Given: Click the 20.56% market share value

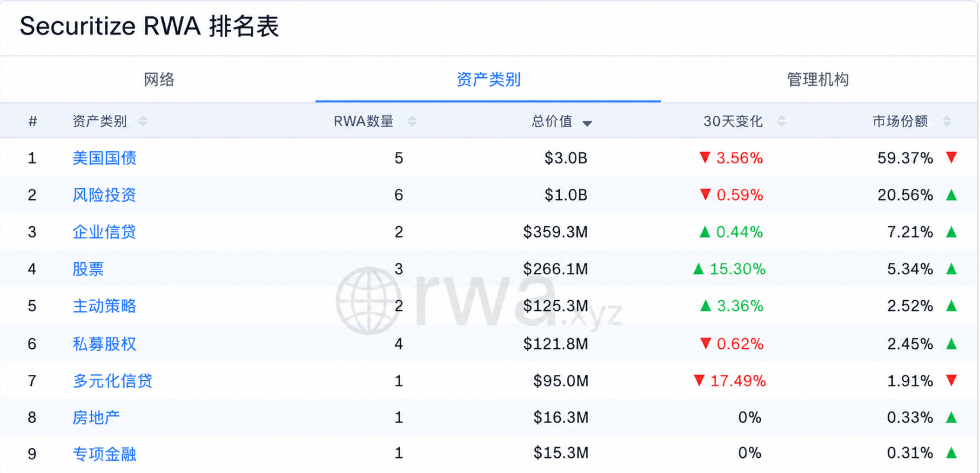Looking at the screenshot, I should click(x=905, y=195).
